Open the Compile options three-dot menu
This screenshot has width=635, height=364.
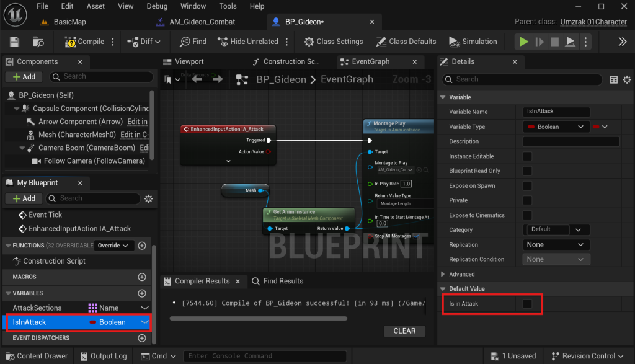point(113,42)
